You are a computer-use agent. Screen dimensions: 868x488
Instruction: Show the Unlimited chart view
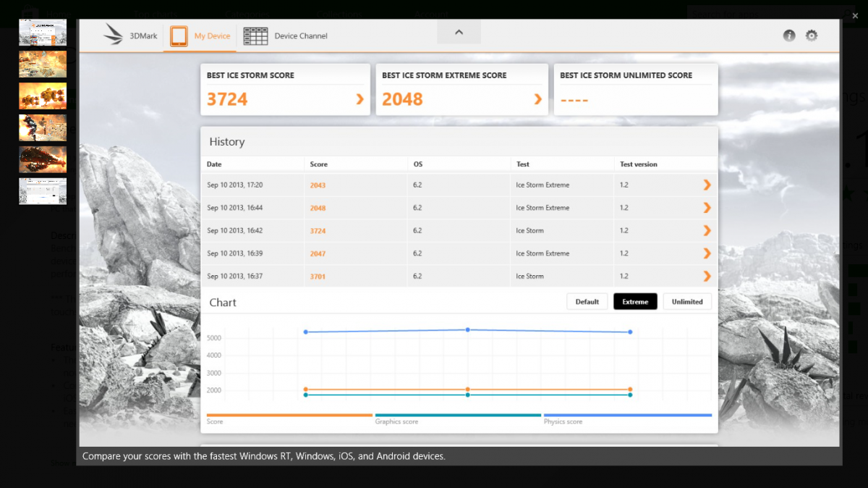tap(687, 301)
